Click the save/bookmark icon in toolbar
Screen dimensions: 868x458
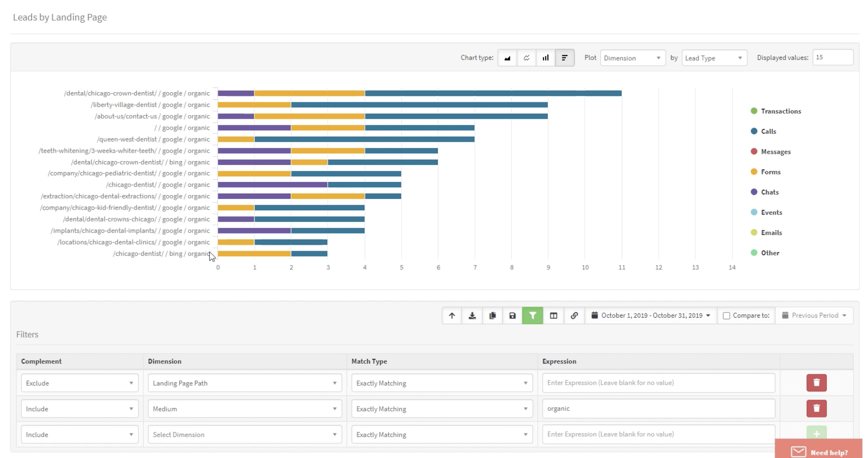[513, 315]
